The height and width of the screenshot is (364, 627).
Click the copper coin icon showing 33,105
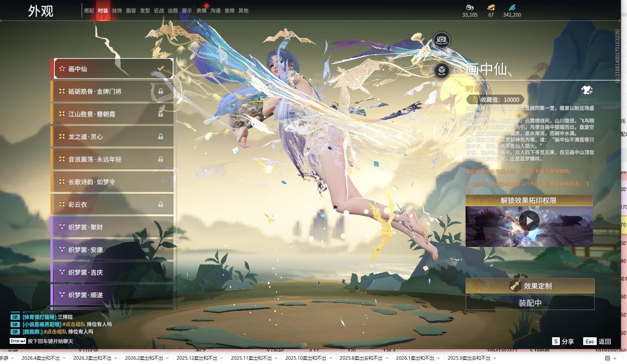tap(470, 7)
